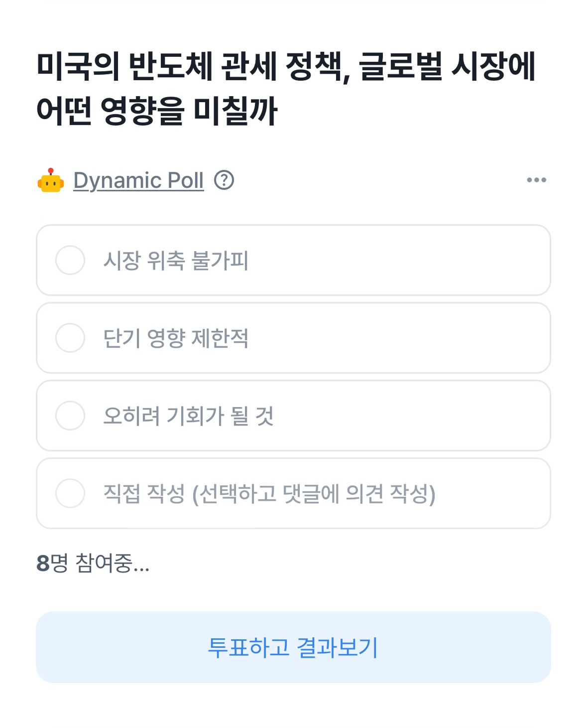
Task: Select the radio button for 시장 위축 불가피
Action: [x=70, y=260]
